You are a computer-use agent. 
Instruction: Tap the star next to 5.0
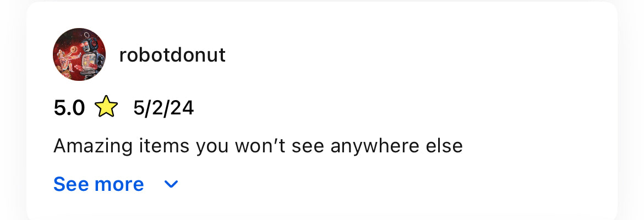point(106,108)
